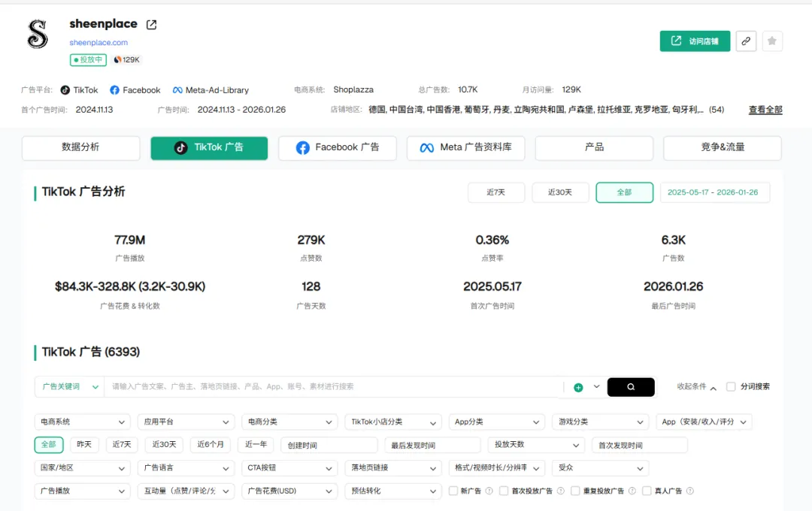812x511 pixels.
Task: Enable the 分词搜索 checkbox
Action: pyautogui.click(x=731, y=387)
